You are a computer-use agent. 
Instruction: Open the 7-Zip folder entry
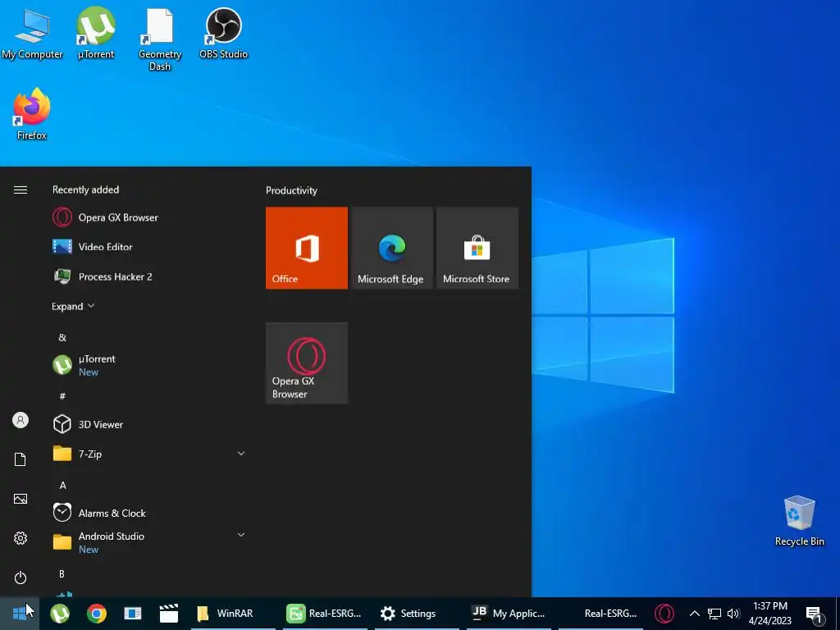[x=149, y=454]
